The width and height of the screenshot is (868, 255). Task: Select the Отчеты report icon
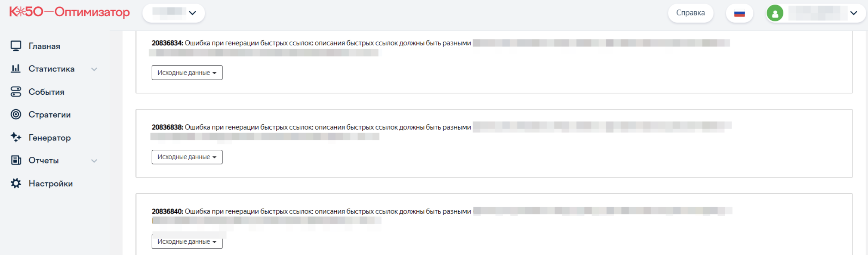(x=16, y=160)
